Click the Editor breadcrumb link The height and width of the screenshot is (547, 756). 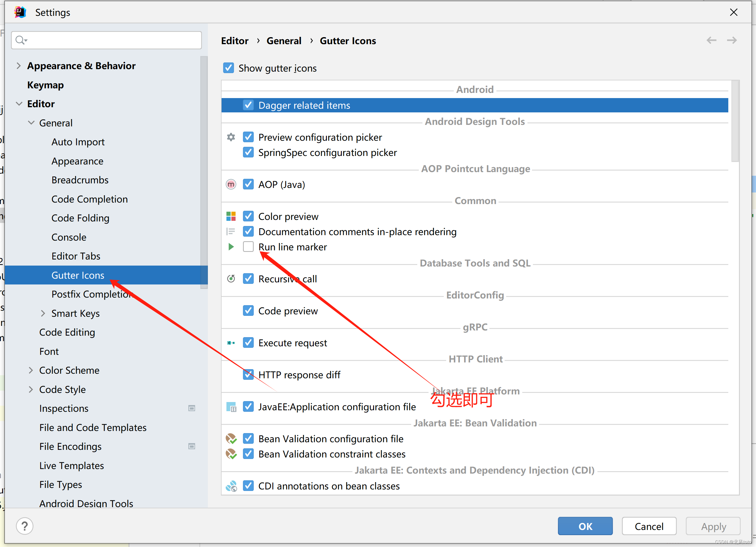(x=235, y=41)
